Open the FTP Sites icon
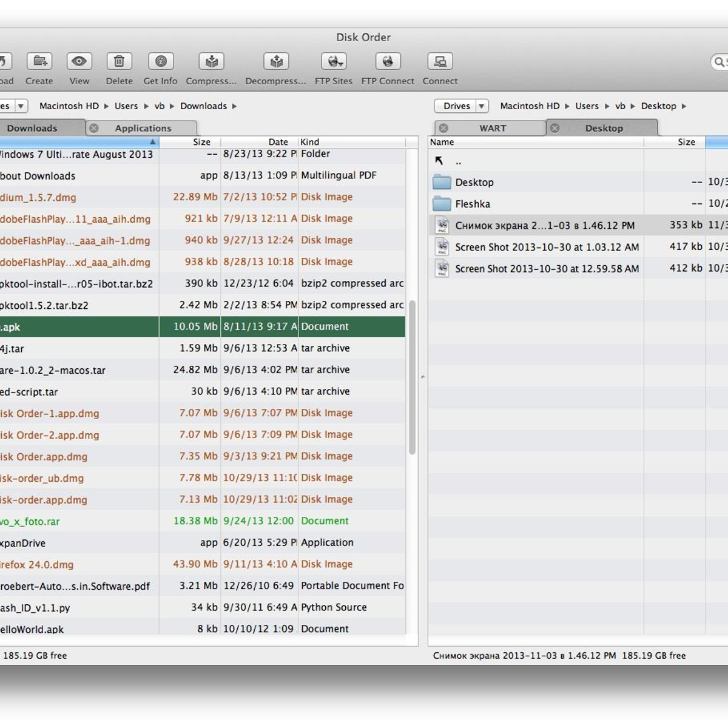This screenshot has height=728, width=728. coord(334,61)
